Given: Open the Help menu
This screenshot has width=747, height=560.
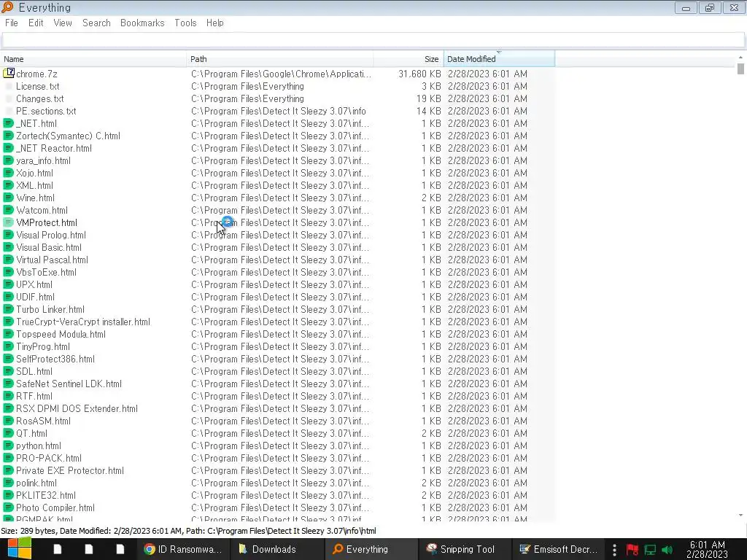Looking at the screenshot, I should tap(215, 23).
